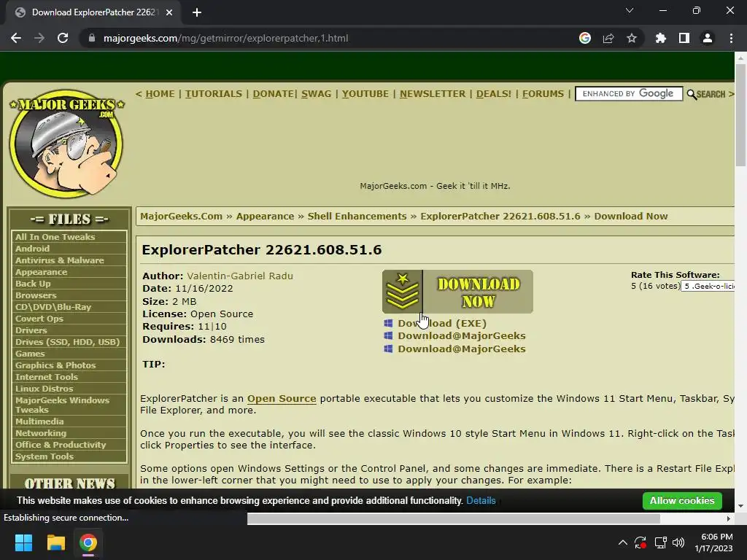Click the update sync tray icon

(x=640, y=542)
